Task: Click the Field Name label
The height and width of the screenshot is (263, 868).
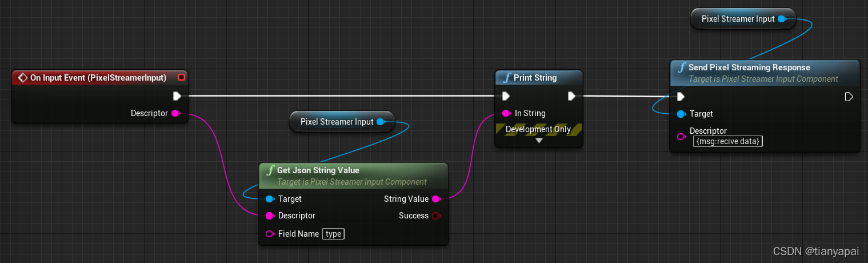Action: click(298, 234)
